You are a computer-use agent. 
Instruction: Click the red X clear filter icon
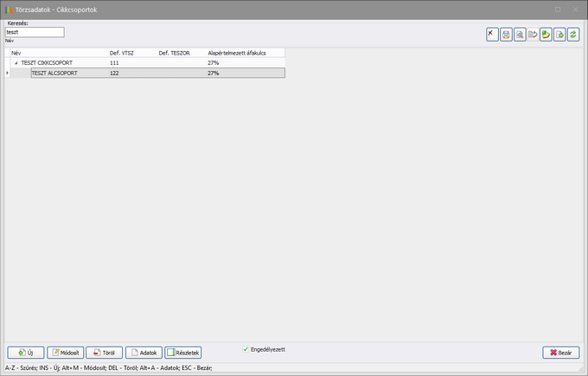tap(492, 35)
